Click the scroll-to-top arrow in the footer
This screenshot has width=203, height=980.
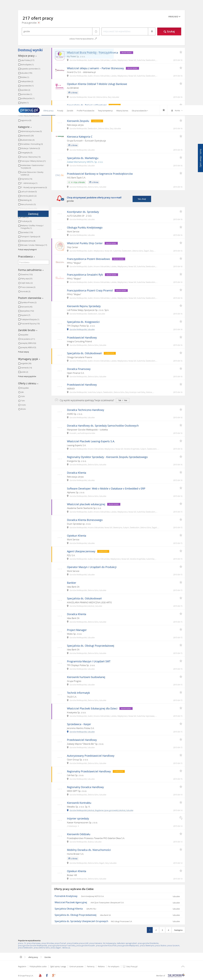182,966
